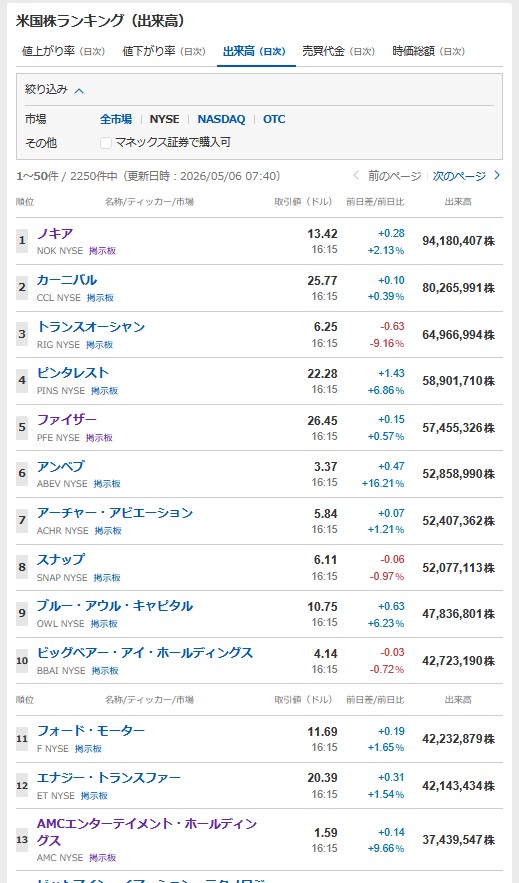Switch to 値上がり率 tab
Screen dimensions: 519x883
click(63, 51)
